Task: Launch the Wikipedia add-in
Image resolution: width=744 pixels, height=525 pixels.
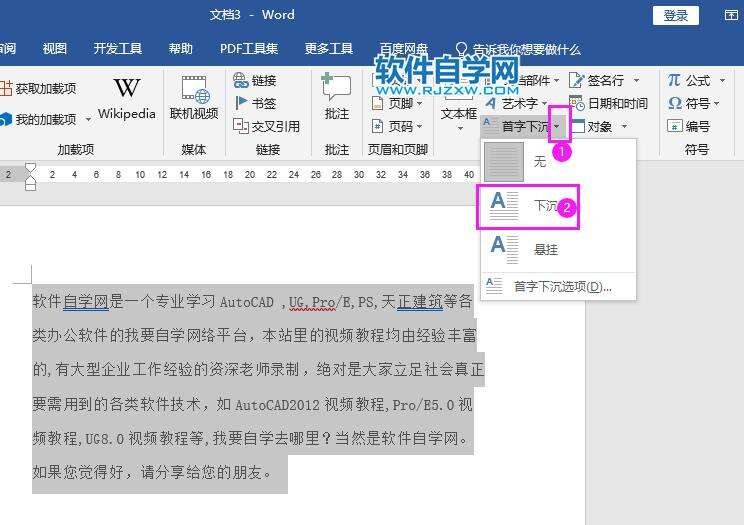Action: [x=127, y=101]
